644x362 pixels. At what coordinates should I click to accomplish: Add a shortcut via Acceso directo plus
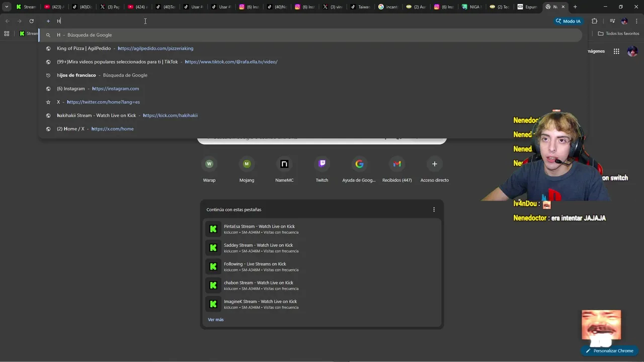[x=435, y=169]
